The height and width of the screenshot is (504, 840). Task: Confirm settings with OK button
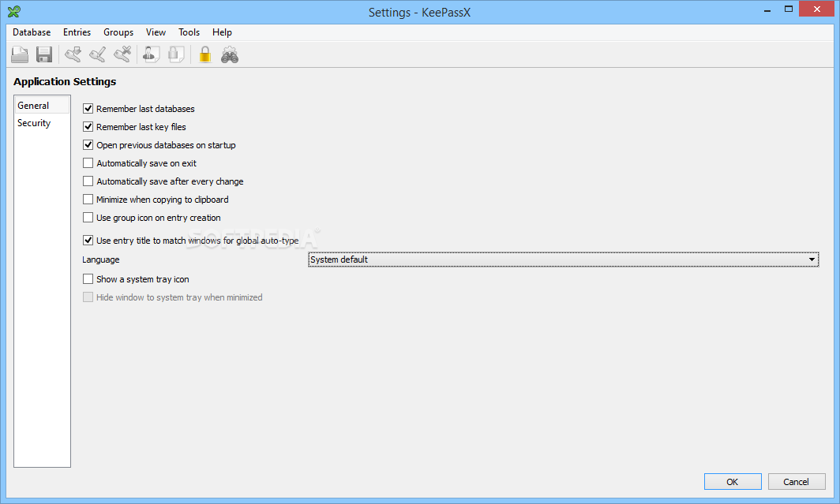click(733, 482)
